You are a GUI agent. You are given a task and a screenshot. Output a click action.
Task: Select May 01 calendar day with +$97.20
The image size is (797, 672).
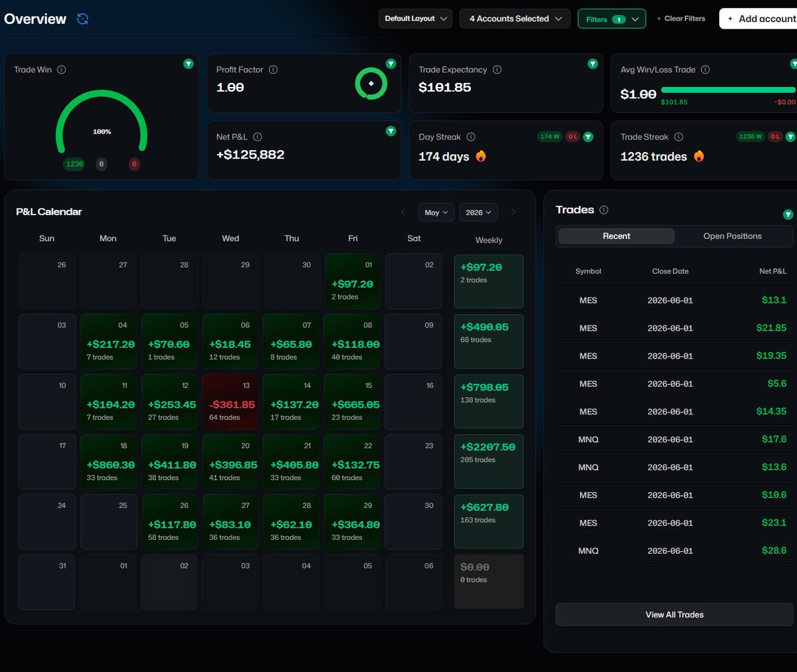tap(352, 281)
